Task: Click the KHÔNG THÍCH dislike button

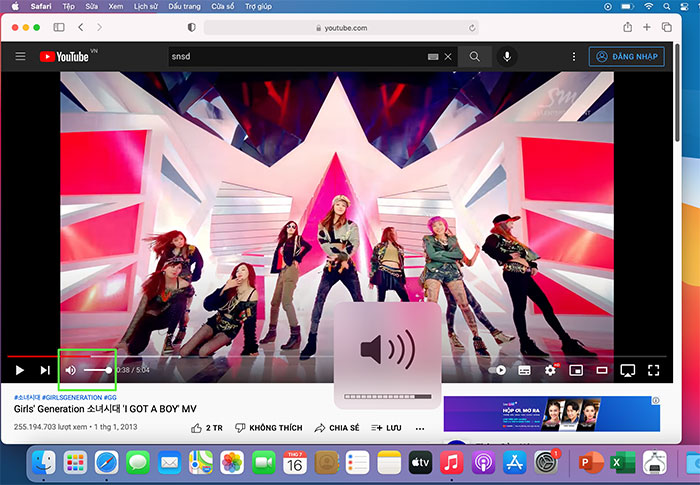Action: point(269,428)
